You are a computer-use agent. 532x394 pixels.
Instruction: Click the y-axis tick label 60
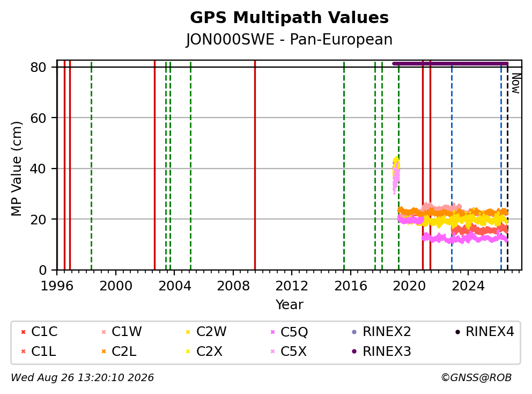click(38, 118)
